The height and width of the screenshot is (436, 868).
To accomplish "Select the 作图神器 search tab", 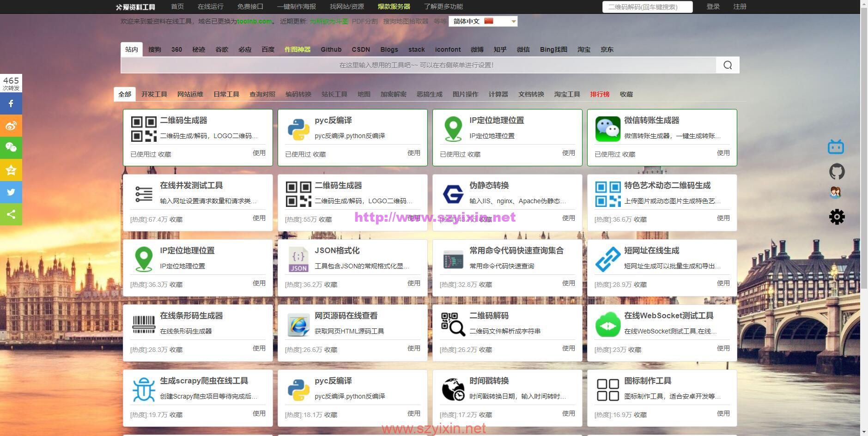I will 297,49.
